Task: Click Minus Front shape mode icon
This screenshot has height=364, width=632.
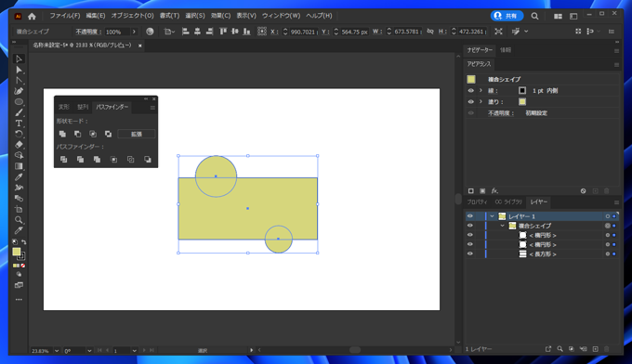Action: point(78,134)
